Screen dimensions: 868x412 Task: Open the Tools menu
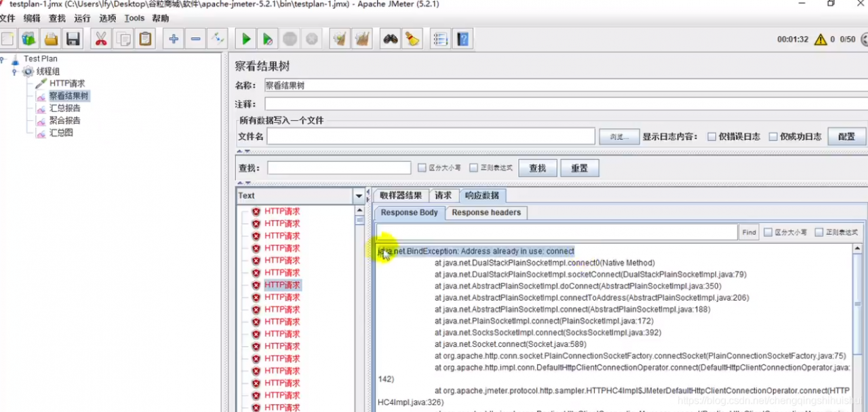(x=134, y=18)
